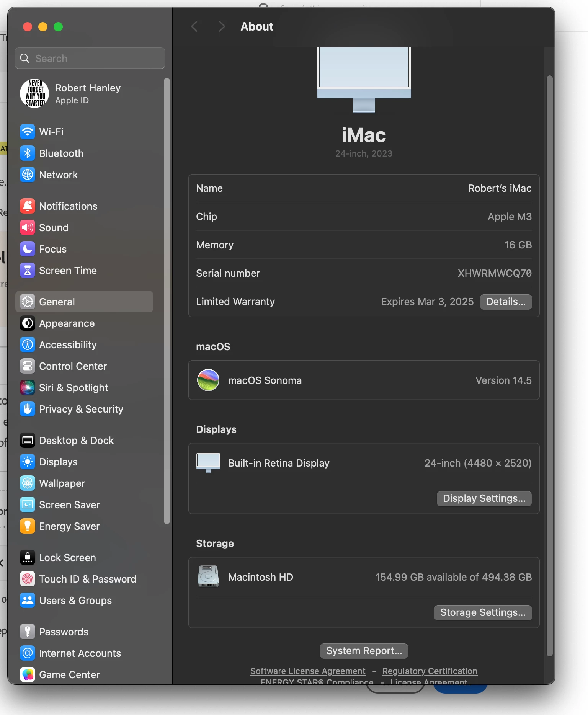Select the General gear icon
This screenshot has width=588, height=715.
[28, 302]
